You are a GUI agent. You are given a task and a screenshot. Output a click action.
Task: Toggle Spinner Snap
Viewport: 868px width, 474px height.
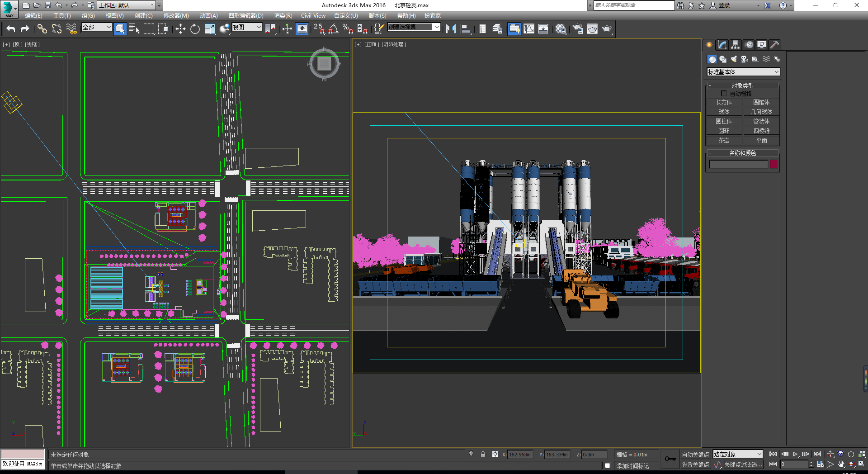(x=362, y=29)
